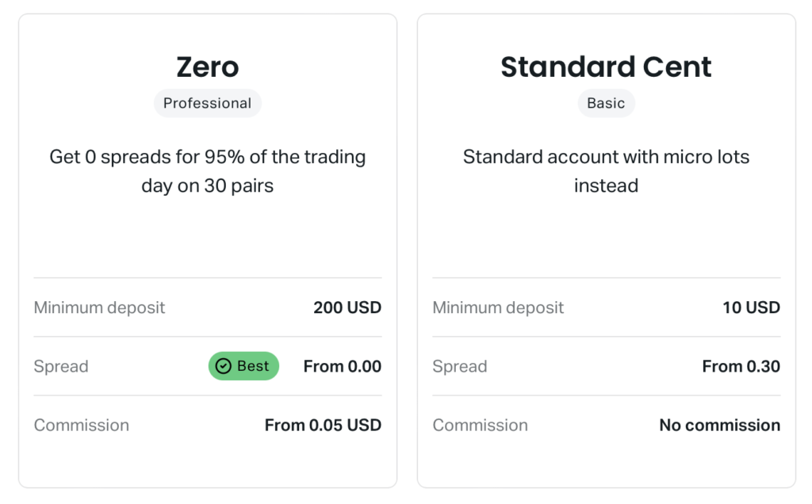Click the Professional tag under Zero
Image resolution: width=812 pixels, height=504 pixels.
pos(208,103)
